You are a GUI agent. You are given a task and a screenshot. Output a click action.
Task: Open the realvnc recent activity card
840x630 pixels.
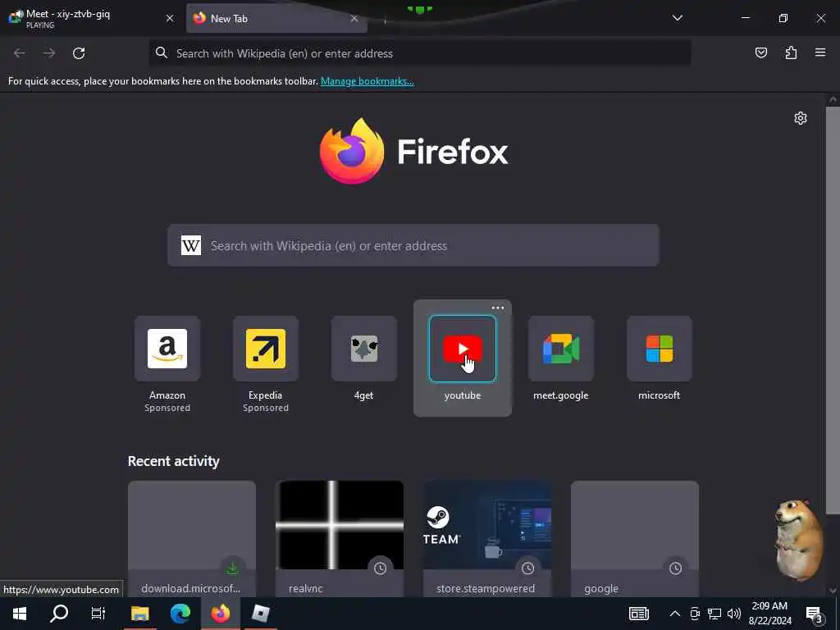click(340, 538)
